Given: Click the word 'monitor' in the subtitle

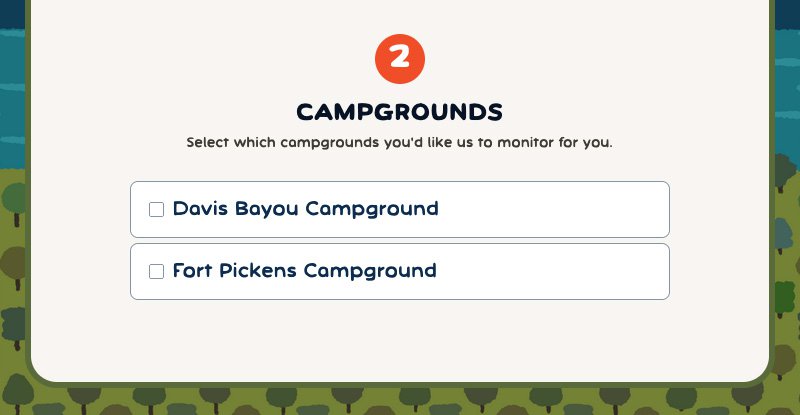Looking at the screenshot, I should pyautogui.click(x=526, y=142).
